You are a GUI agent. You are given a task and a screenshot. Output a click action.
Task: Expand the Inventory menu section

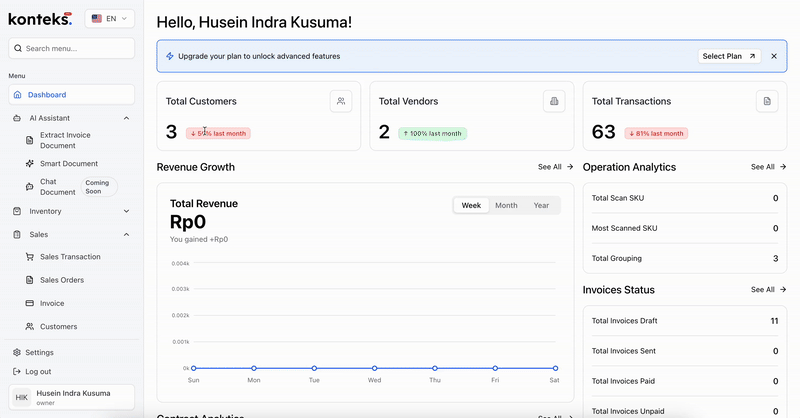click(x=126, y=211)
